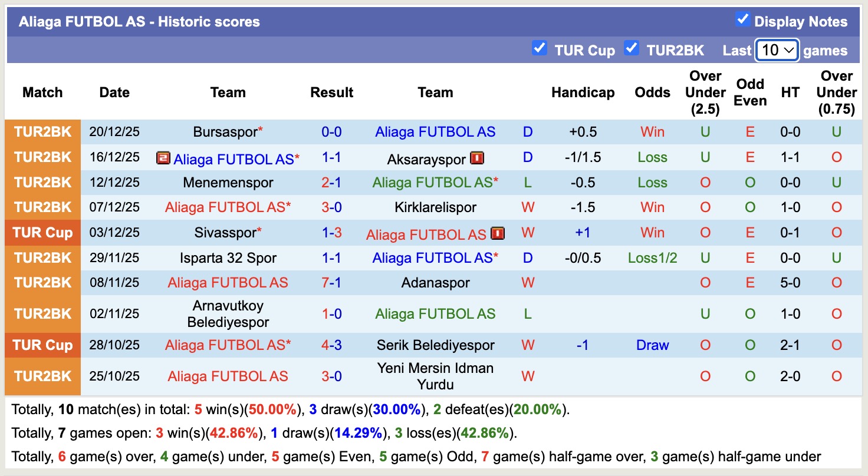
Task: Click the Win odds label for Kirklarelispor match
Action: point(652,207)
